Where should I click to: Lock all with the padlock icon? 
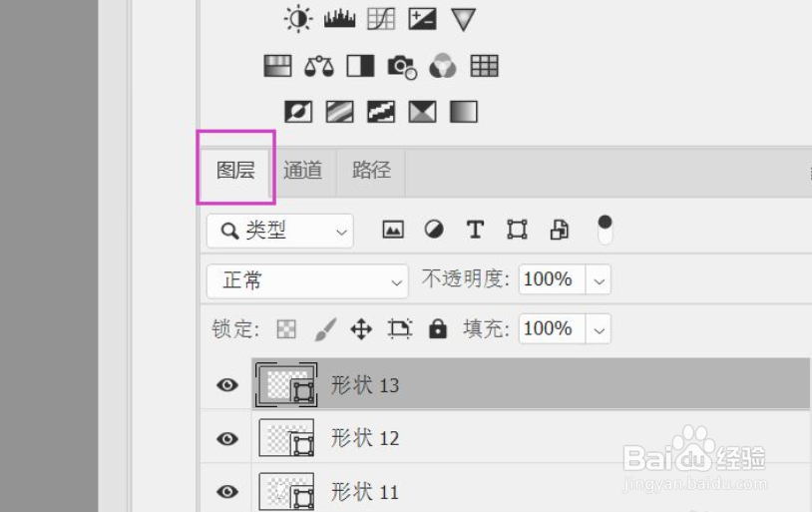click(x=438, y=328)
